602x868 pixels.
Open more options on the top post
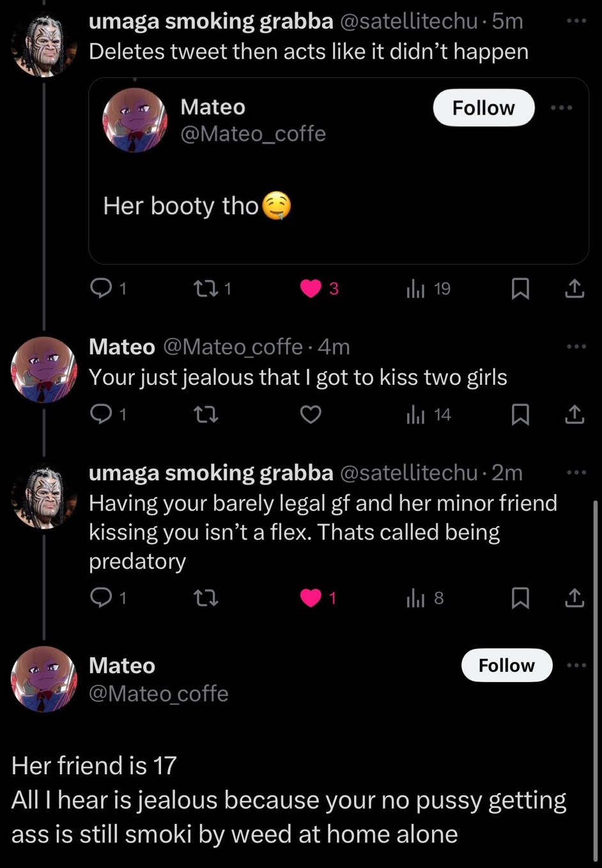click(x=576, y=21)
